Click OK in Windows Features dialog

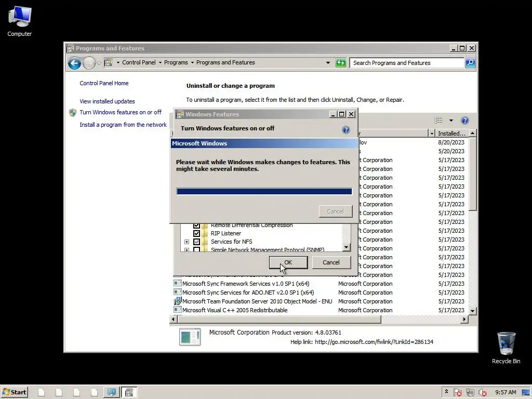pos(288,262)
